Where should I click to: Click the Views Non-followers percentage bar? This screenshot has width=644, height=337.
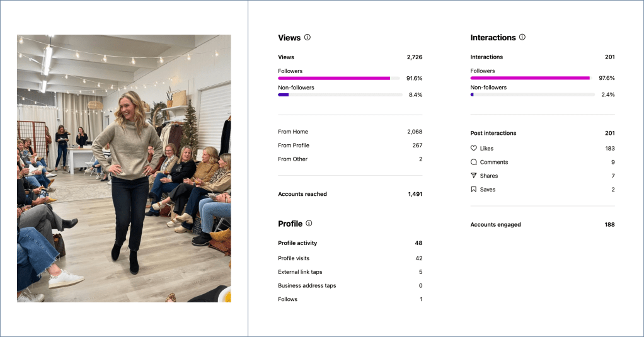340,95
